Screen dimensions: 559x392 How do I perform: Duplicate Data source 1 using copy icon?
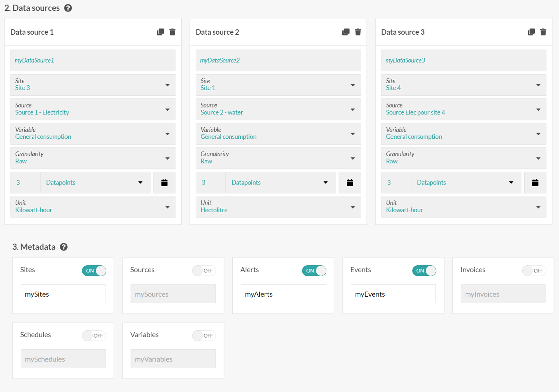point(160,32)
